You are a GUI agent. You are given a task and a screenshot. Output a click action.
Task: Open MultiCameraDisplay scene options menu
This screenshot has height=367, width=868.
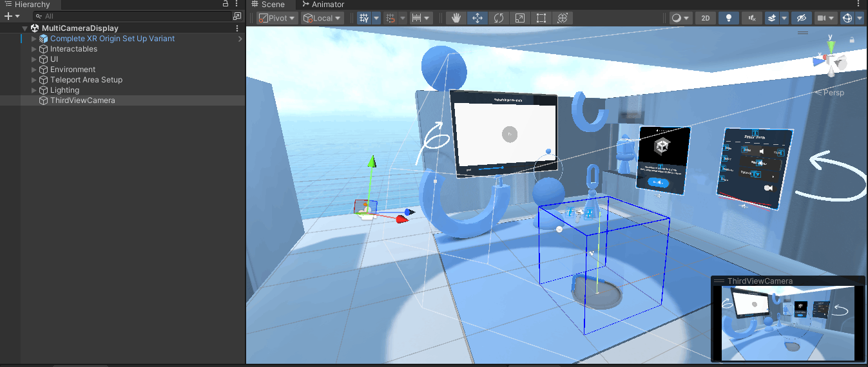pos(237,28)
